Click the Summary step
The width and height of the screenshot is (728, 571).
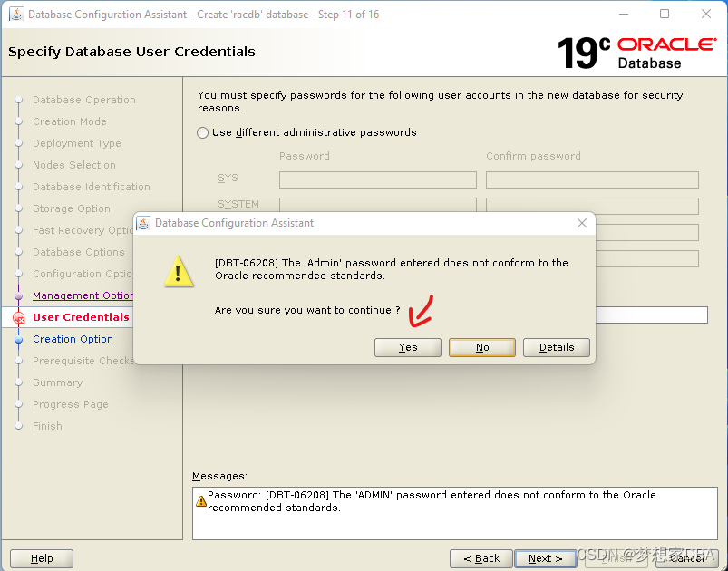coord(58,383)
